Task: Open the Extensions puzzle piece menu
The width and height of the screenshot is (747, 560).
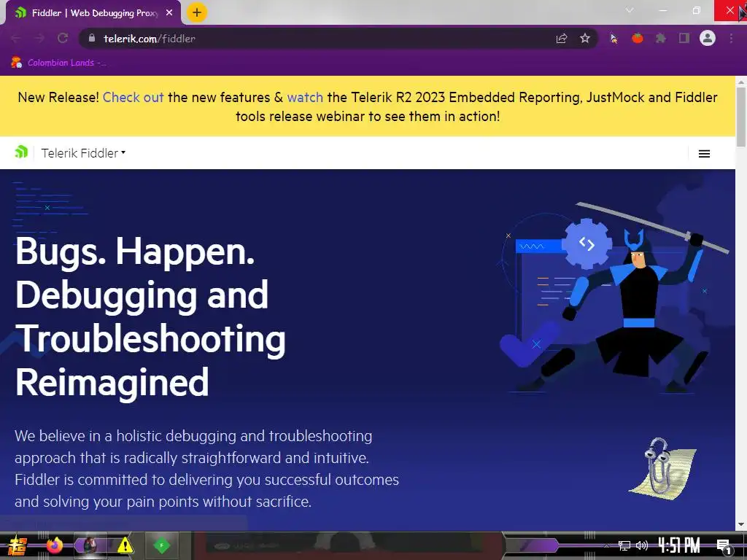Action: click(661, 38)
